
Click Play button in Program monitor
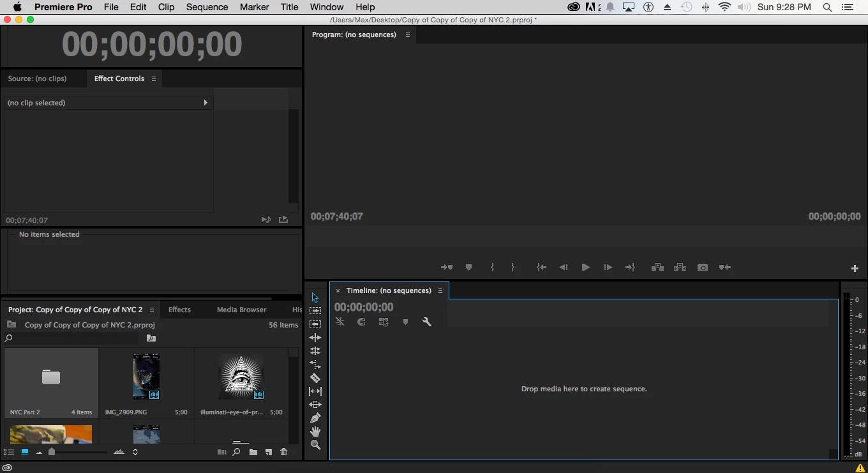[x=586, y=267]
